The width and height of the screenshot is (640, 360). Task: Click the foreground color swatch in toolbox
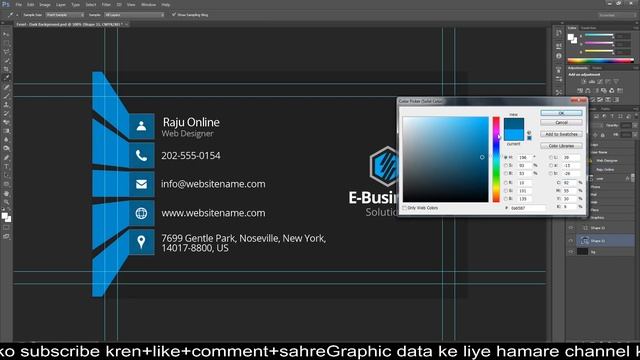tap(4, 216)
